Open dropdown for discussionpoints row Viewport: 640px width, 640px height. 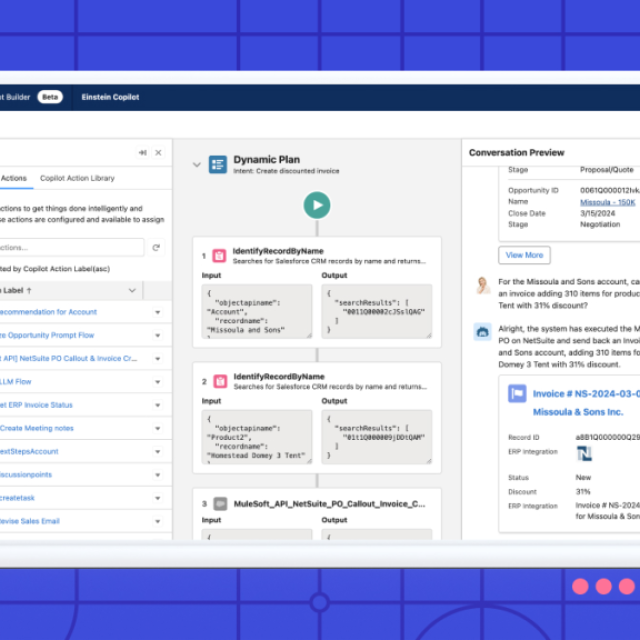[x=158, y=475]
